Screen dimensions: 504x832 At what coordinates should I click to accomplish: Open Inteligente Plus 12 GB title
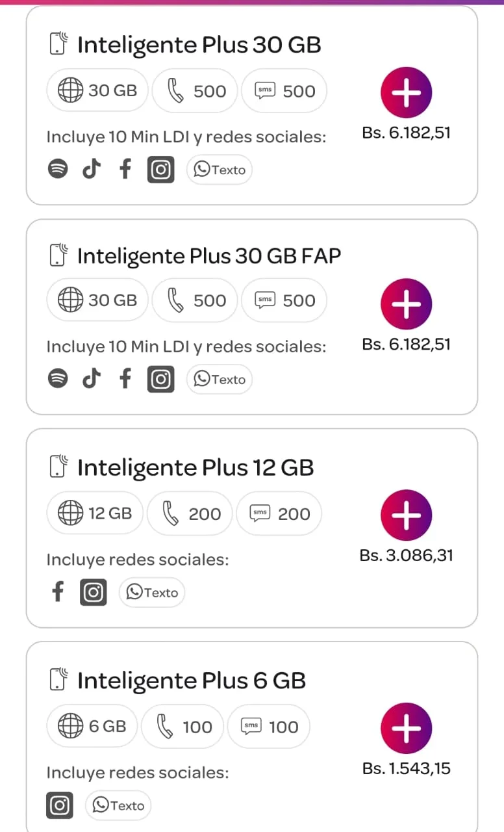coord(195,467)
